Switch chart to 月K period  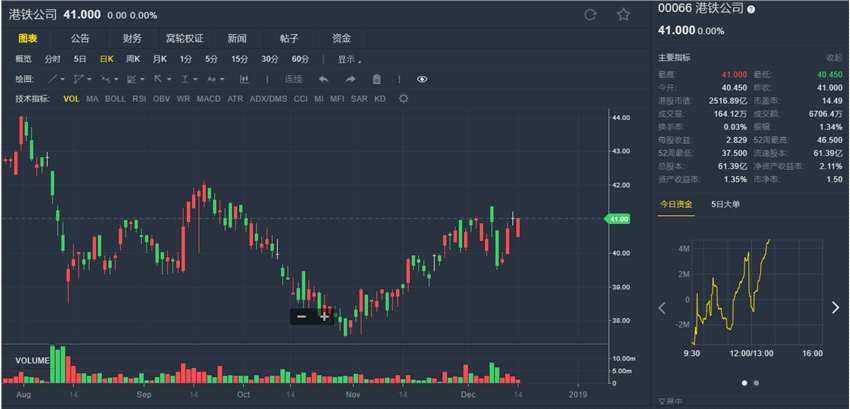(x=159, y=59)
